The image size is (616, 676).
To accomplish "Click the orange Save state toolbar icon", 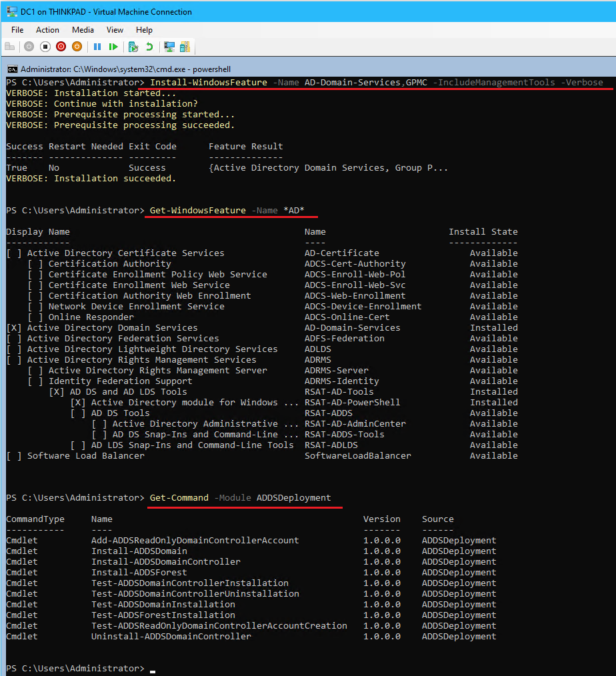I will point(77,47).
